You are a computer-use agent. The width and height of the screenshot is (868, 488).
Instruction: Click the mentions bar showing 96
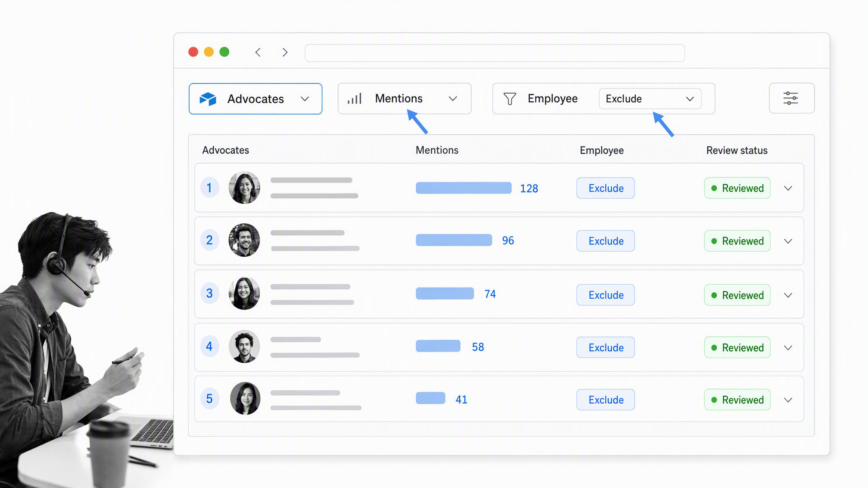point(454,240)
